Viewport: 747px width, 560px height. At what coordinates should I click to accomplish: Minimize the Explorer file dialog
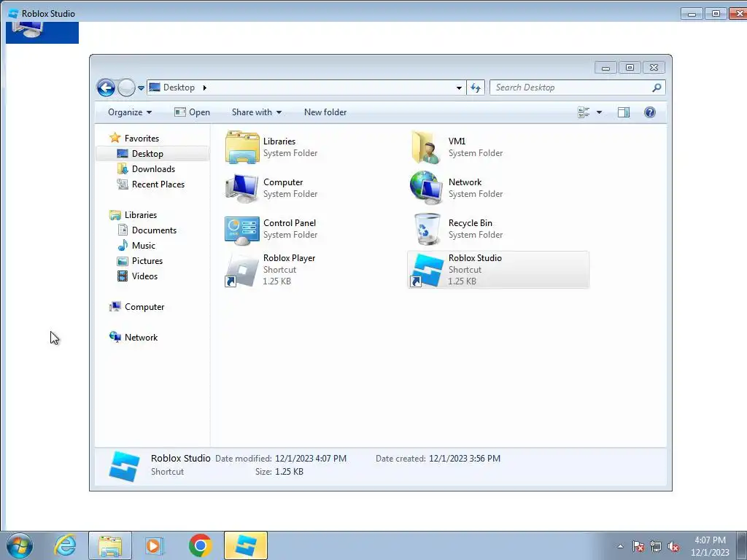click(605, 68)
